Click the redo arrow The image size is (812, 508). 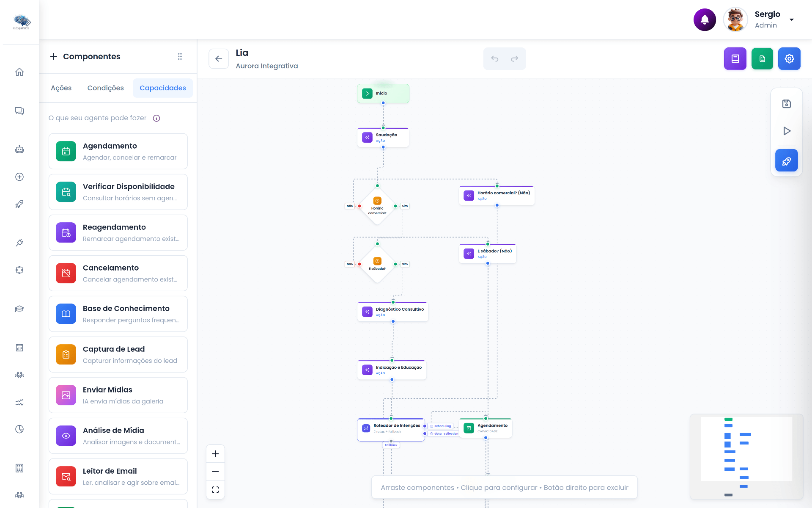(x=515, y=58)
